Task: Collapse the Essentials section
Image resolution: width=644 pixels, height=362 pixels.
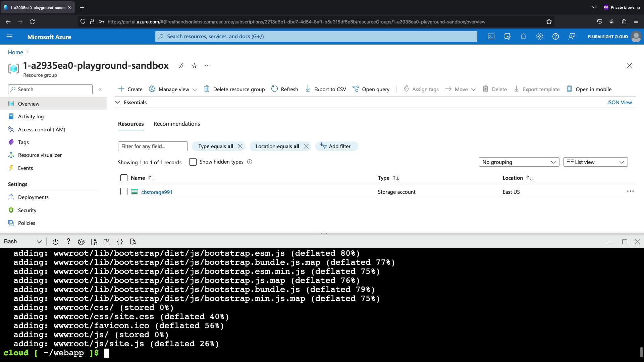Action: [117, 103]
